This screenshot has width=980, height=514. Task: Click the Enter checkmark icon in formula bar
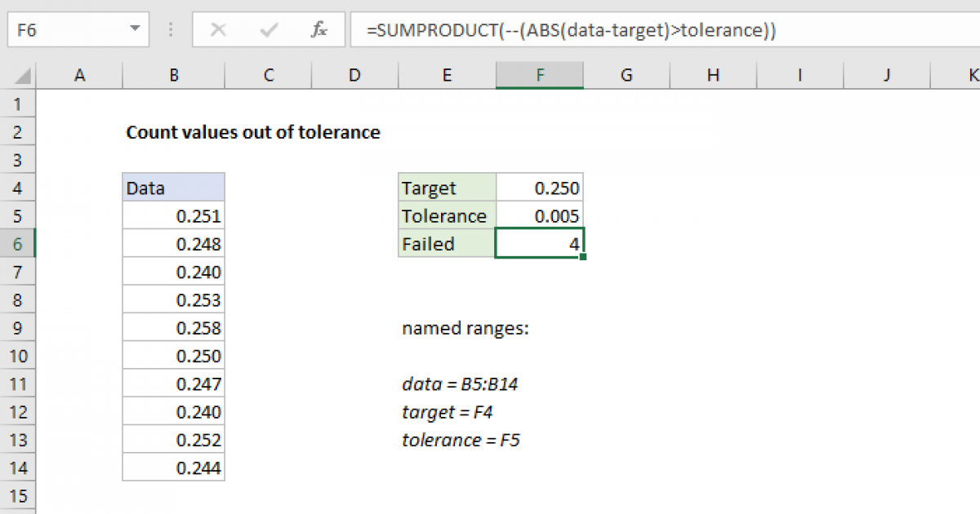tap(269, 30)
